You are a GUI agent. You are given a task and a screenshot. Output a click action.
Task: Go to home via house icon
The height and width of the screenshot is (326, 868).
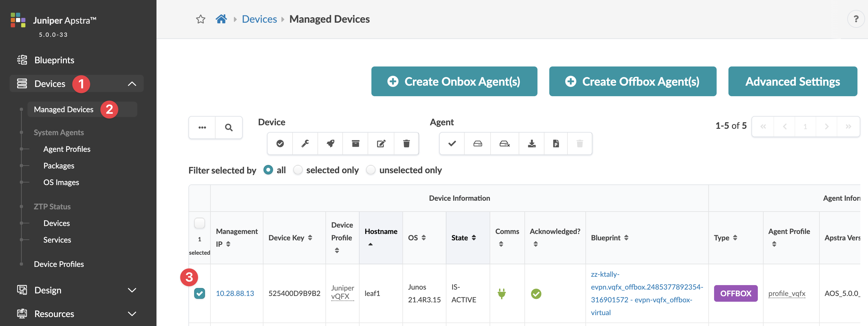click(221, 19)
